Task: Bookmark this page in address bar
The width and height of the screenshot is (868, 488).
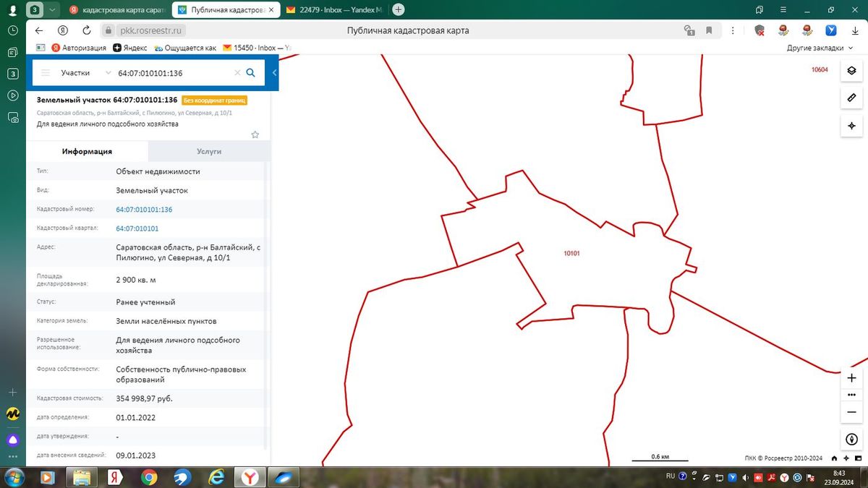Action: point(709,30)
